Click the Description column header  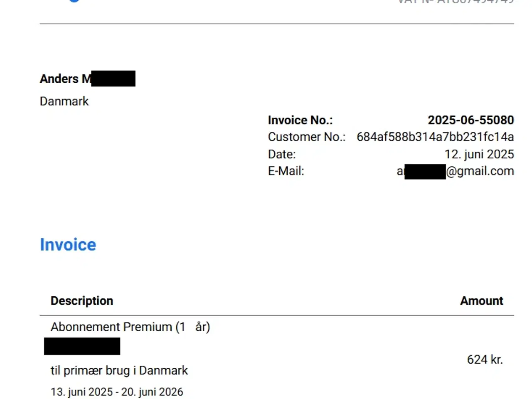pos(82,300)
